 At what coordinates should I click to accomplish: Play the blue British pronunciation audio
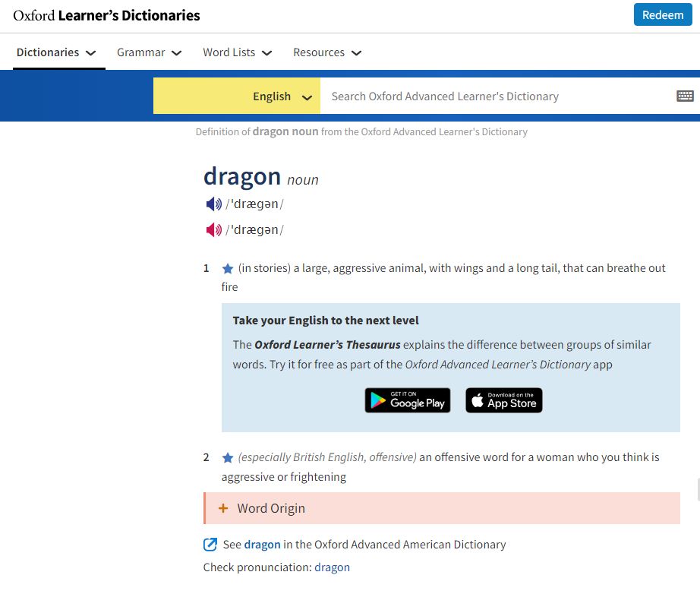click(x=213, y=204)
